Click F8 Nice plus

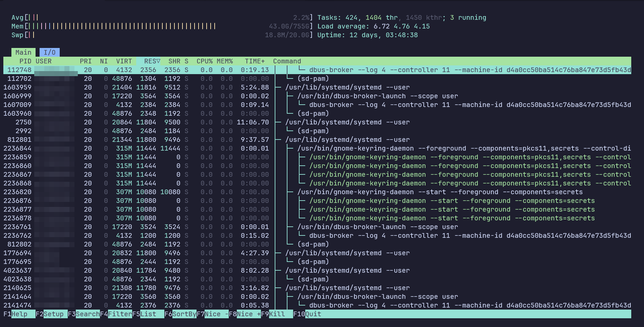[x=245, y=314]
